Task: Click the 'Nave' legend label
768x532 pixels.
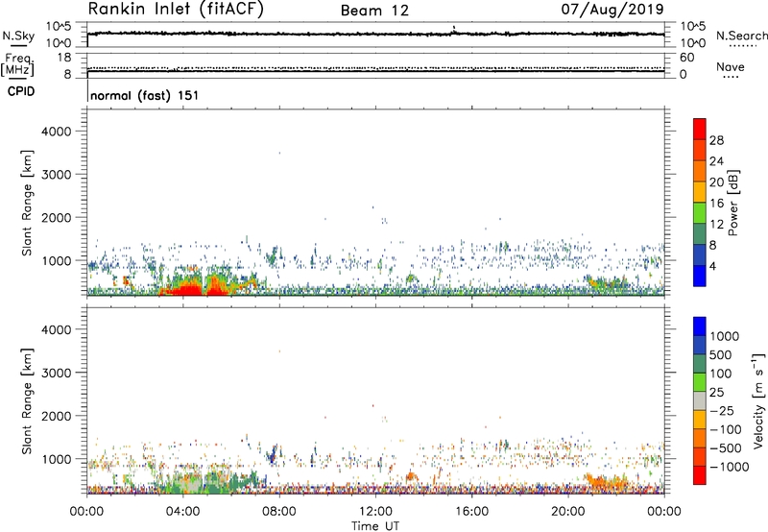Action: point(731,67)
